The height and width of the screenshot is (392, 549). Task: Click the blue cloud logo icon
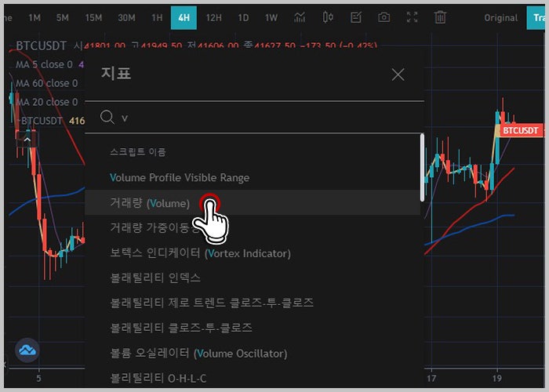click(27, 350)
